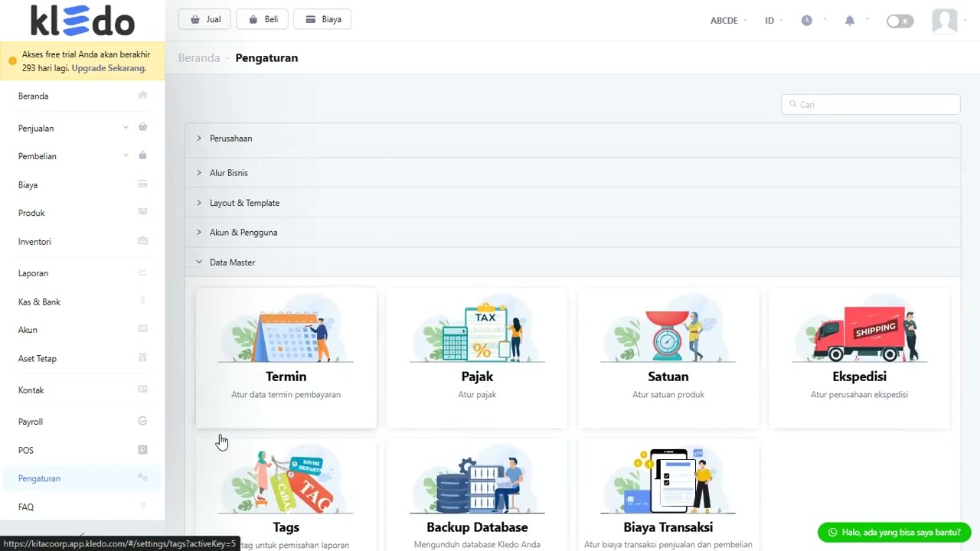The width and height of the screenshot is (980, 551).
Task: Click the FAQ question mark icon
Action: point(142,507)
